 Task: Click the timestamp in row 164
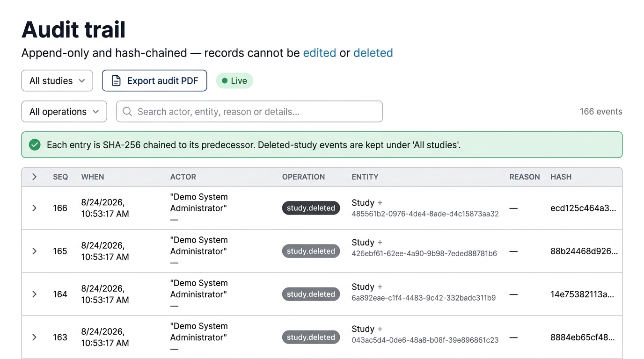pyautogui.click(x=105, y=294)
